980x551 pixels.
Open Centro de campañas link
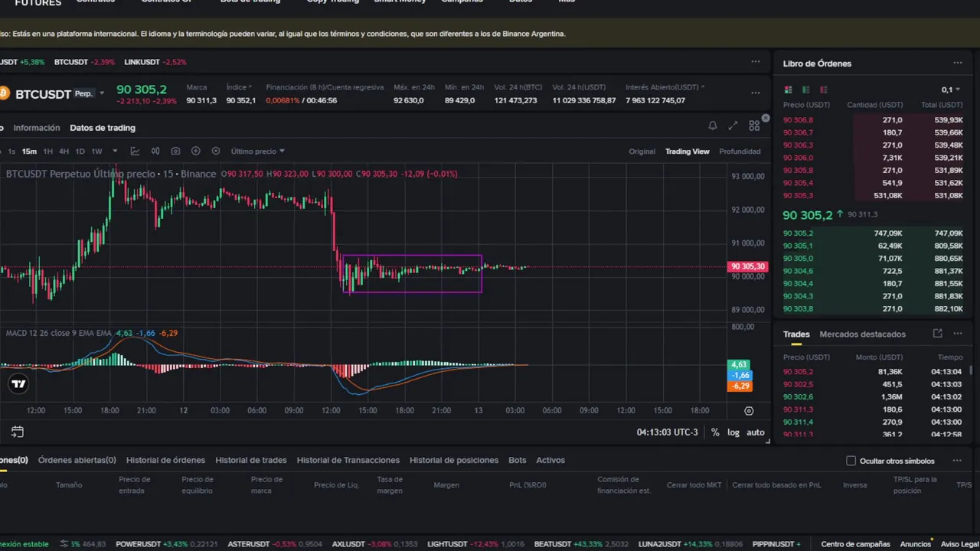(x=855, y=544)
